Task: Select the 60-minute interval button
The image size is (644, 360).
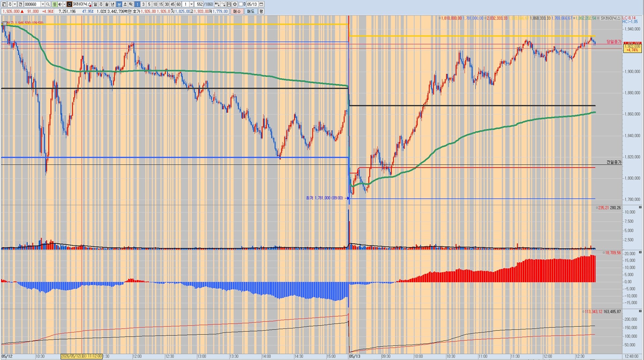Action: click(178, 4)
